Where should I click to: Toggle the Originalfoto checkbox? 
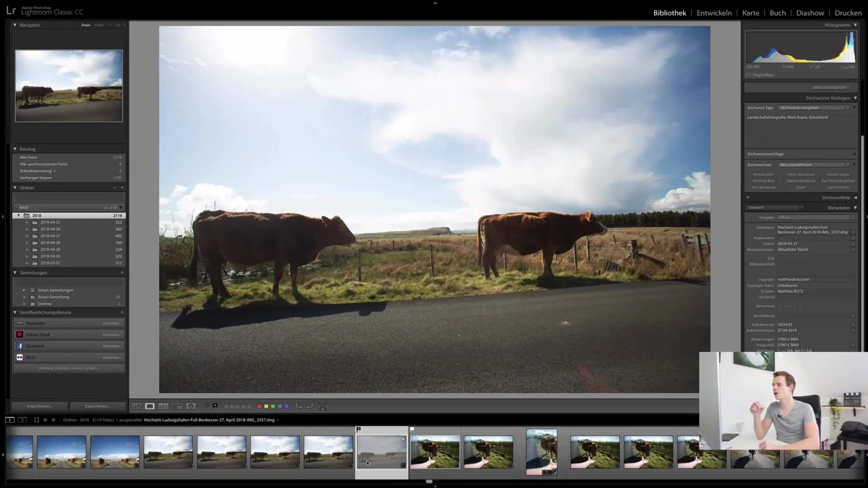click(x=749, y=75)
